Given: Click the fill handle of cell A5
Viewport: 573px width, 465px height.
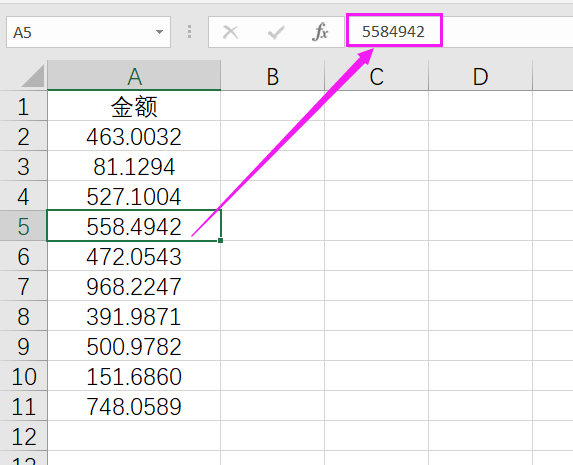Looking at the screenshot, I should tap(220, 241).
